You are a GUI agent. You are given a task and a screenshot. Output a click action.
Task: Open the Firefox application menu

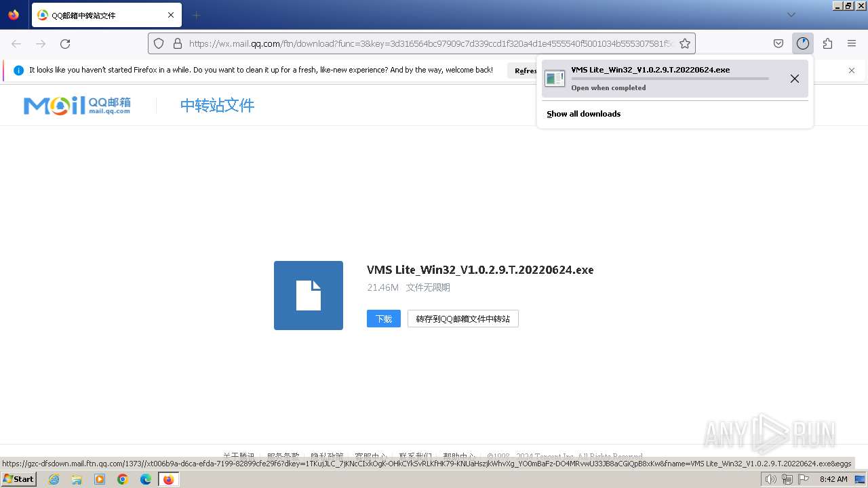pos(852,43)
